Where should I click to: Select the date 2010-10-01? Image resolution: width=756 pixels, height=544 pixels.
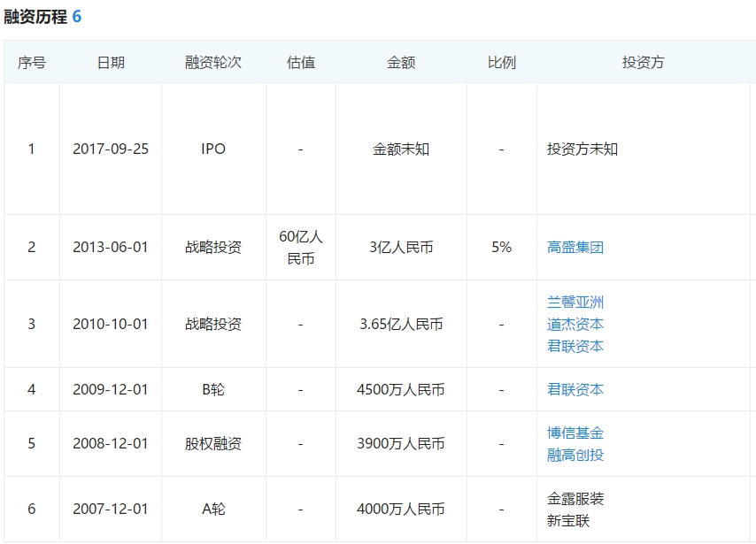(x=111, y=325)
